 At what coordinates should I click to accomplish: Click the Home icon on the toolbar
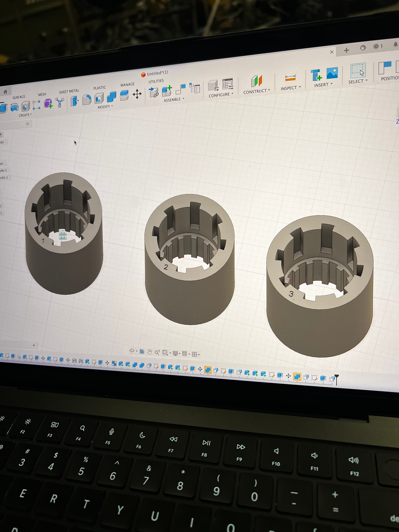[6, 92]
